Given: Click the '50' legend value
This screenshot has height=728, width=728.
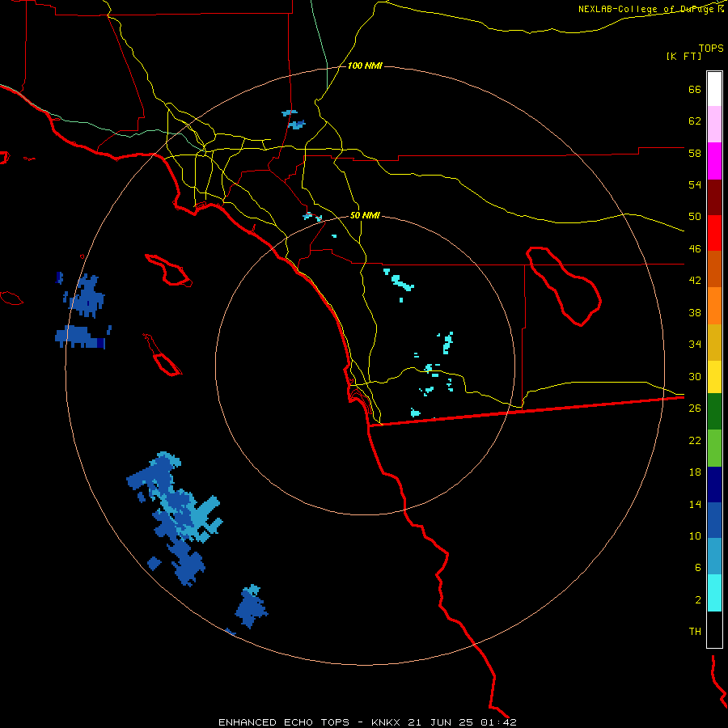Looking at the screenshot, I should 695,217.
